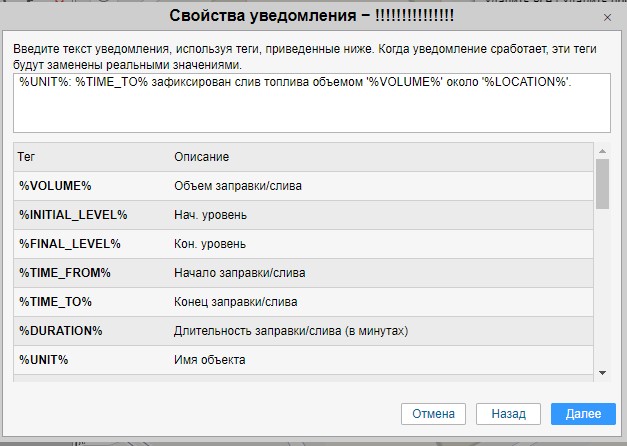
Task: Click the 'Имя объекта' description cell
Action: (209, 360)
